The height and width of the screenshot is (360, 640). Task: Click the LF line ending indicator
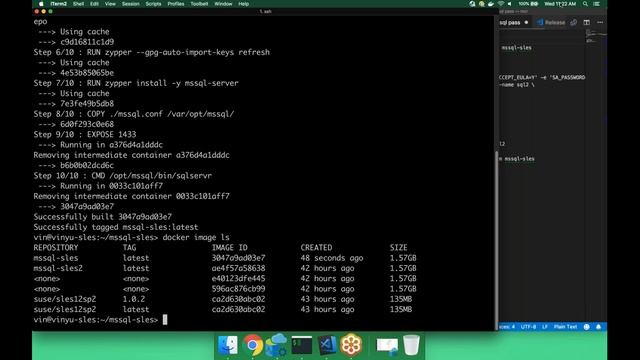tap(545, 327)
